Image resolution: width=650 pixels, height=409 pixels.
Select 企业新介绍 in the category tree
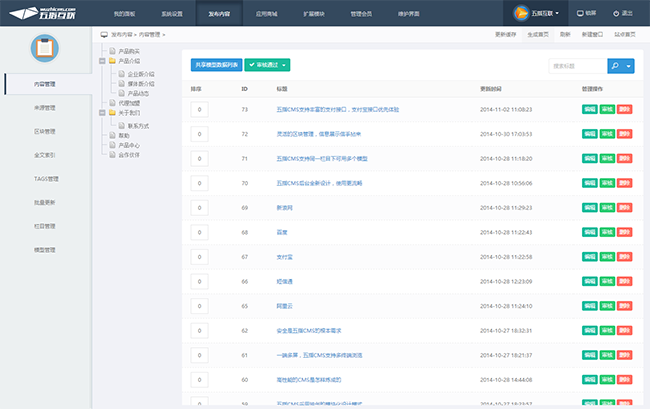pyautogui.click(x=141, y=74)
